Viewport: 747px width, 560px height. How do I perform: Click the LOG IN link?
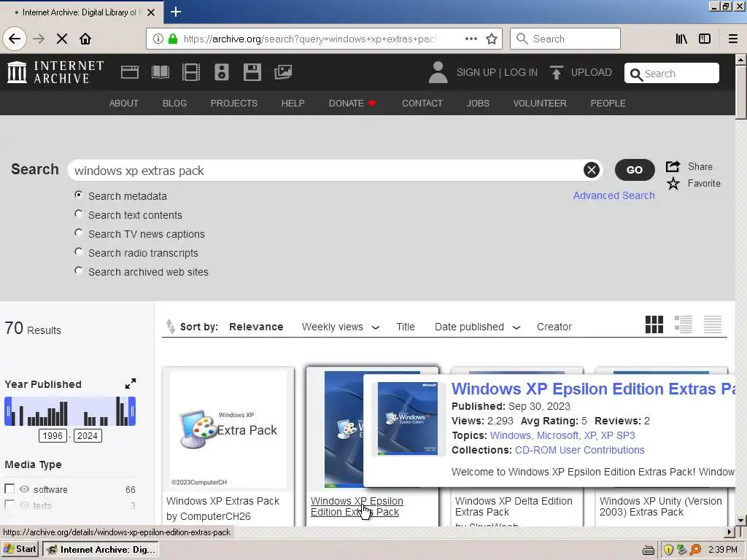point(521,72)
